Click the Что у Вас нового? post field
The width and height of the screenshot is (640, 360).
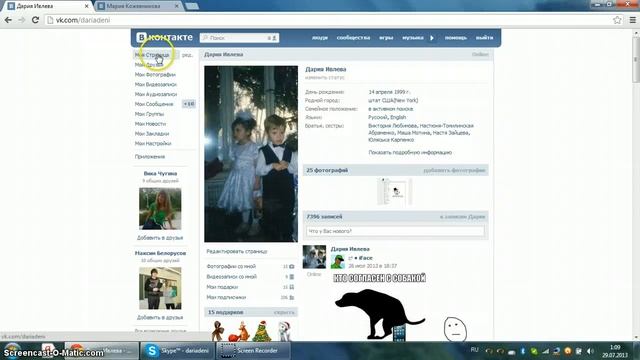[x=395, y=231]
